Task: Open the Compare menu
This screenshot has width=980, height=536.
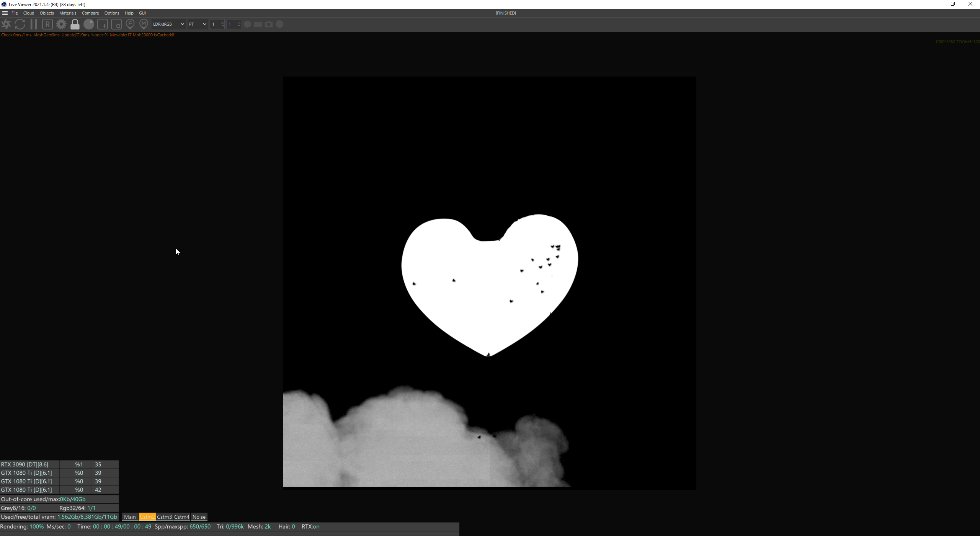Action: tap(90, 13)
